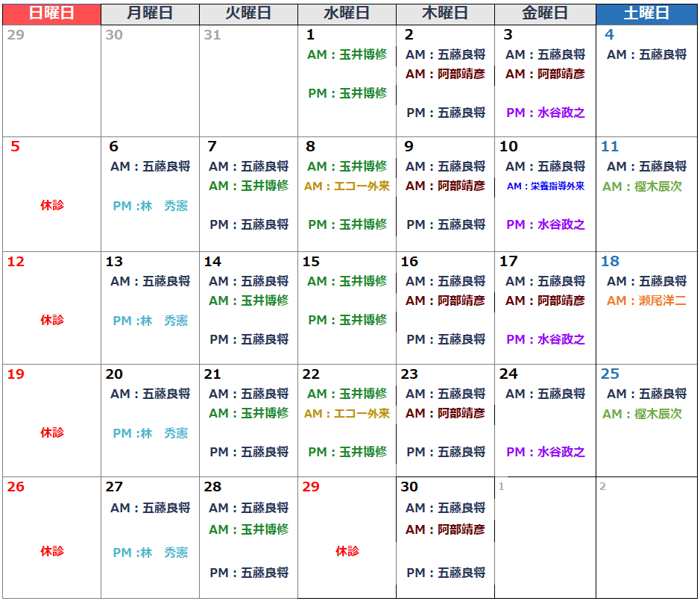
Task: Click 休診 on Sunday the 5th
Action: click(52, 205)
